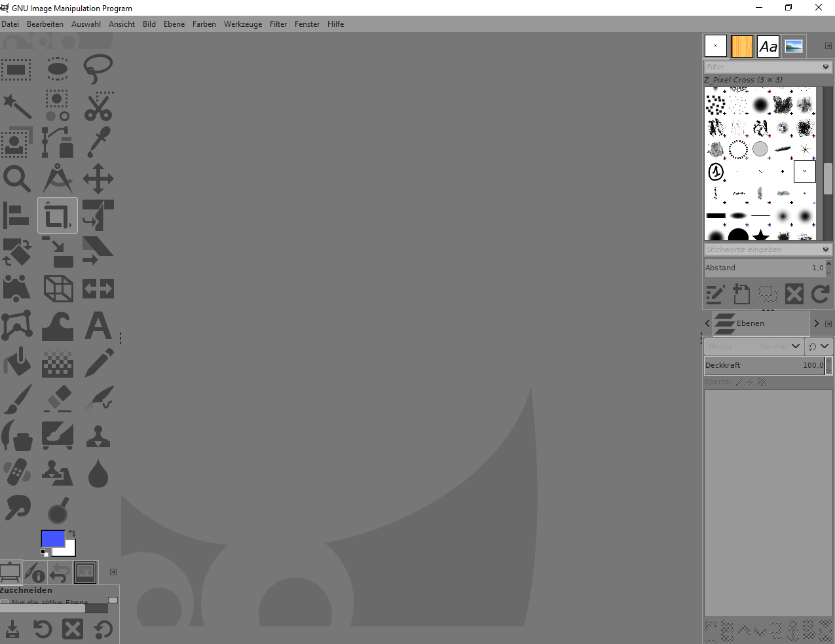
Task: Select the Ellipse Select tool
Action: pyautogui.click(x=58, y=69)
